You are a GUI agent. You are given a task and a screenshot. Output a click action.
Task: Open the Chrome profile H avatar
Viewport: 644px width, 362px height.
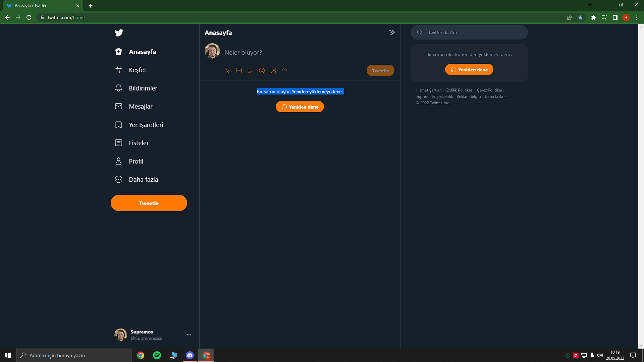click(x=626, y=17)
